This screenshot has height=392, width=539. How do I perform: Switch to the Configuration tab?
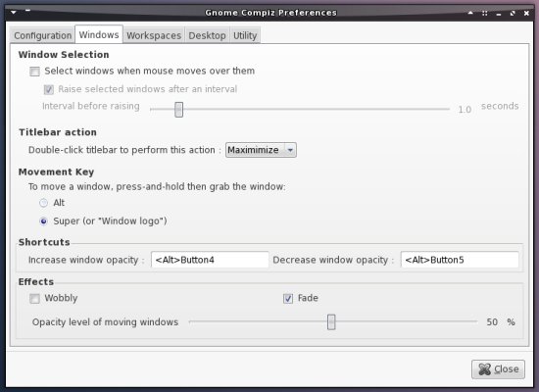point(42,35)
